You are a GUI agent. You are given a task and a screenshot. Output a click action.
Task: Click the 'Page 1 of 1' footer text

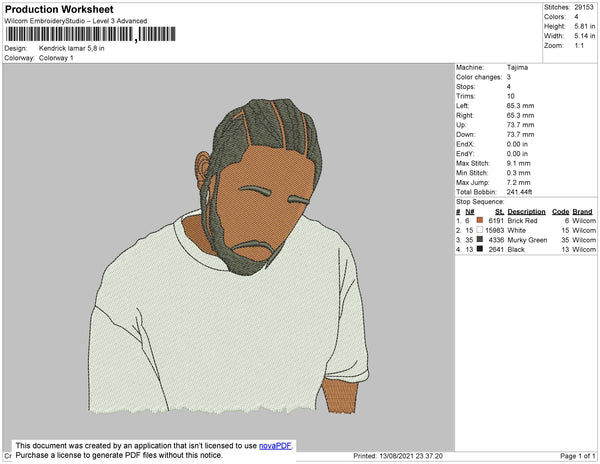tap(578, 456)
